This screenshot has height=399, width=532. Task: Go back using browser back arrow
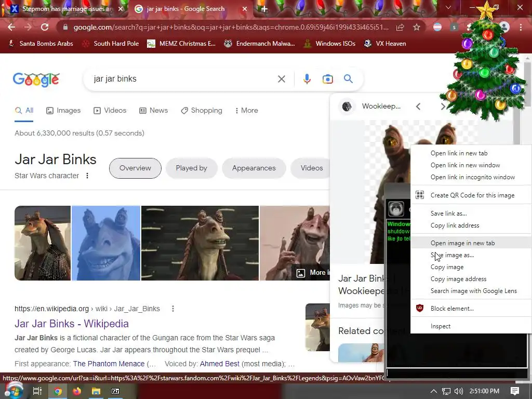click(11, 27)
